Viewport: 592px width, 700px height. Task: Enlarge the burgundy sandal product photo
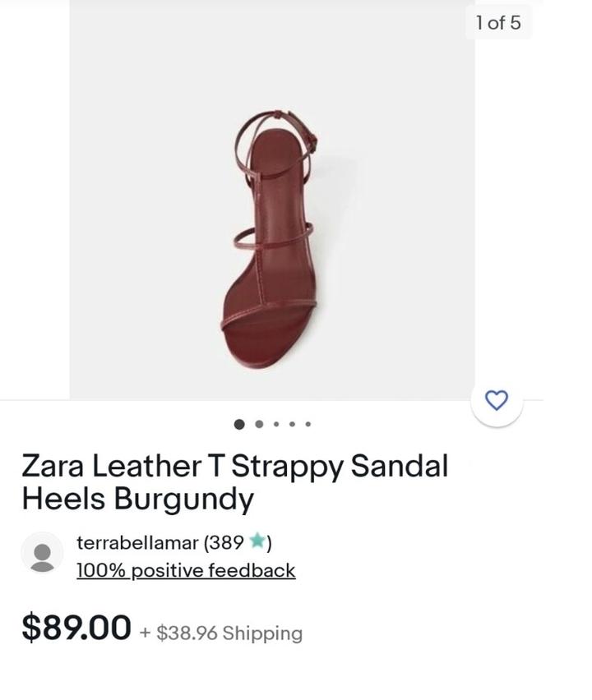tap(272, 200)
